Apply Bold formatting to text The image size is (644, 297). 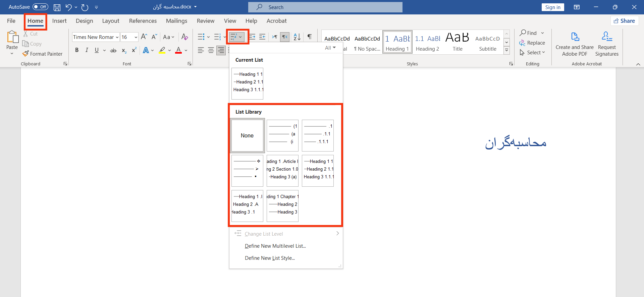pos(77,50)
